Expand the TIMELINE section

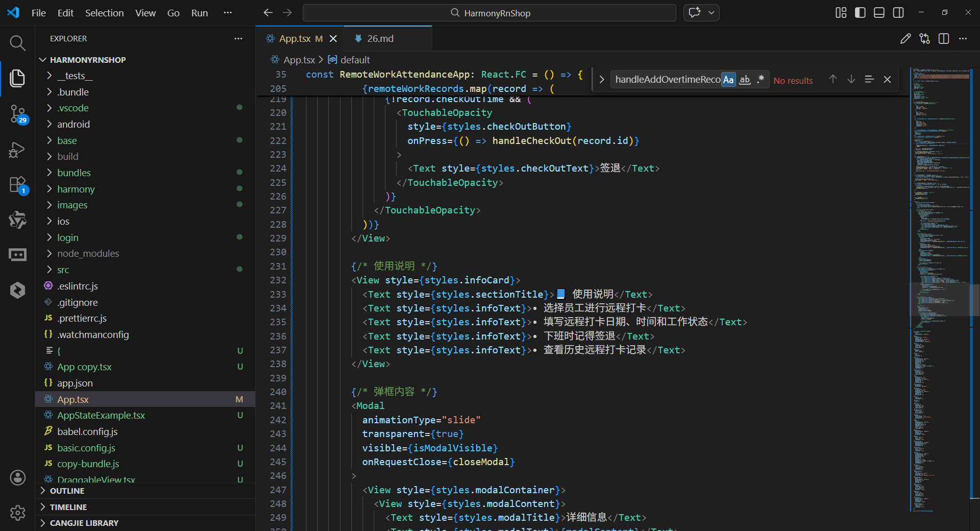pos(145,507)
